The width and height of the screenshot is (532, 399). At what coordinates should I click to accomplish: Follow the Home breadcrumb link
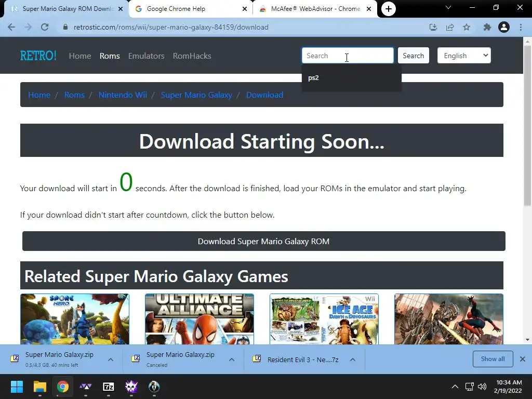[39, 95]
